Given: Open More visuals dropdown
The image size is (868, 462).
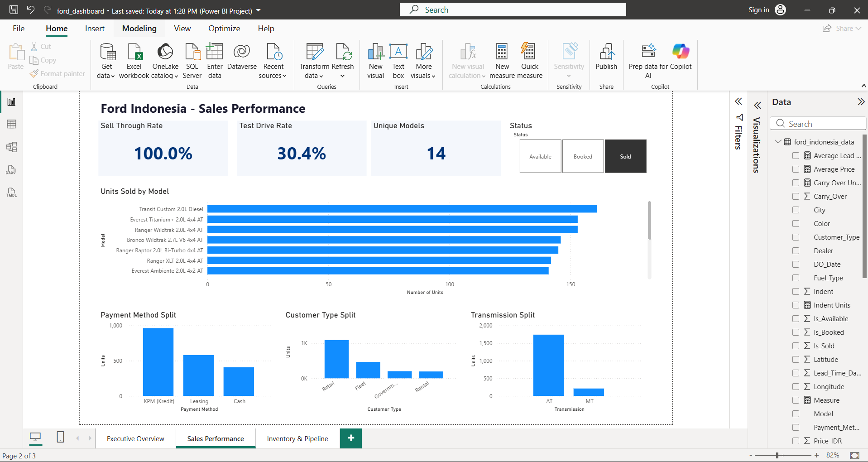Looking at the screenshot, I should 424,61.
